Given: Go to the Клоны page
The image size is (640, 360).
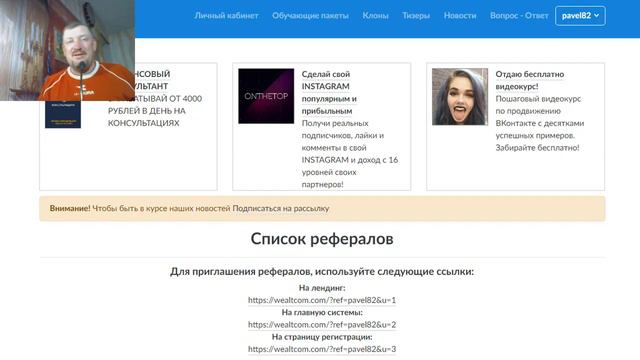Looking at the screenshot, I should [x=375, y=16].
